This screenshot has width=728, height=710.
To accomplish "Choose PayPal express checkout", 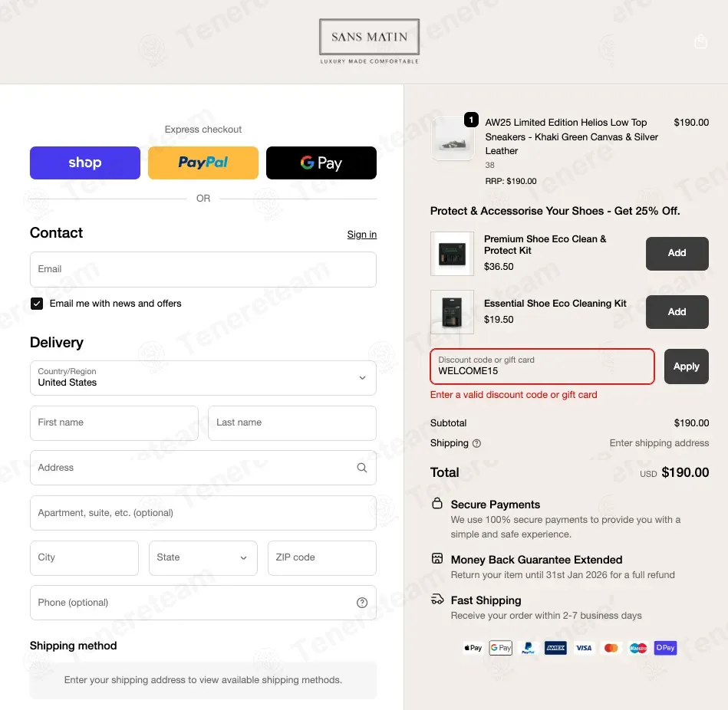I will 203,163.
